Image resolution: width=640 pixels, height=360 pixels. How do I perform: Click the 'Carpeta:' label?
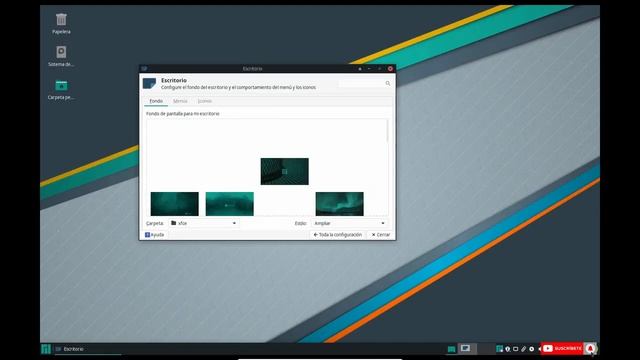point(155,223)
